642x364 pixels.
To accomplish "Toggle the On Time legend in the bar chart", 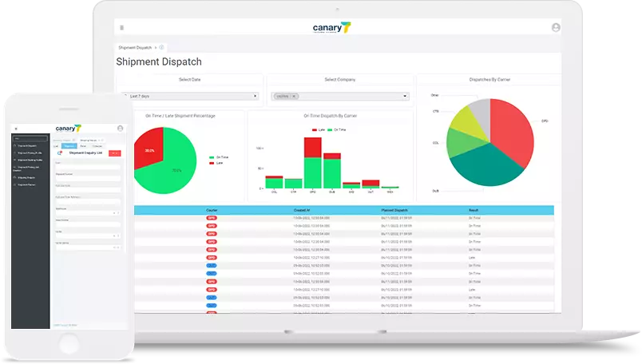I will tap(339, 129).
